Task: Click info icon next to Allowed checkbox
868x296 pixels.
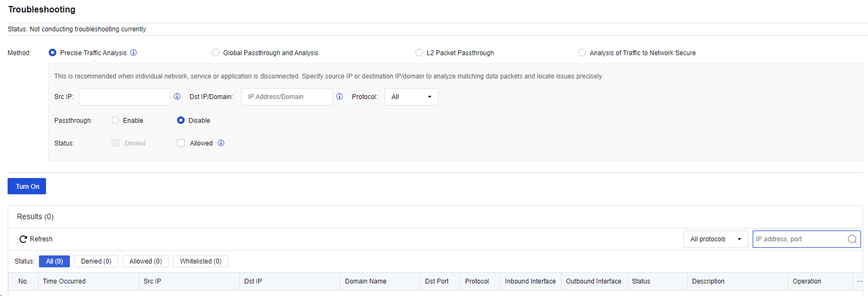Action: [221, 143]
